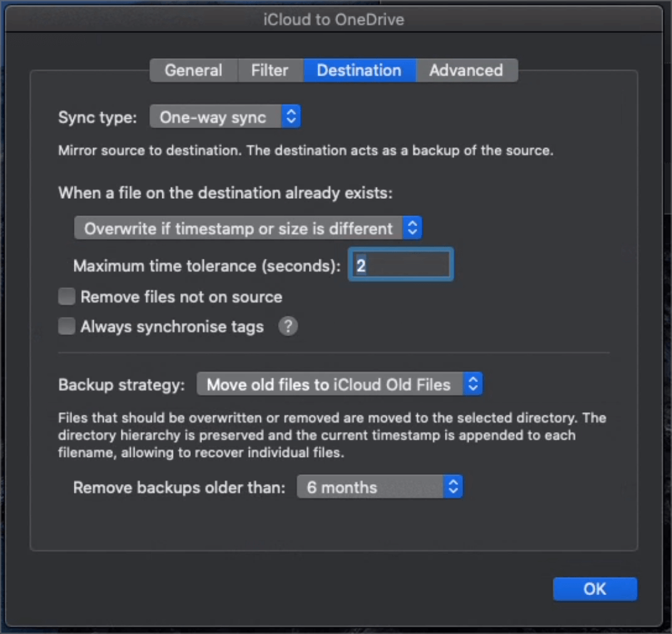Toggle Always synchronise tags checkbox
The width and height of the screenshot is (672, 634).
(67, 326)
